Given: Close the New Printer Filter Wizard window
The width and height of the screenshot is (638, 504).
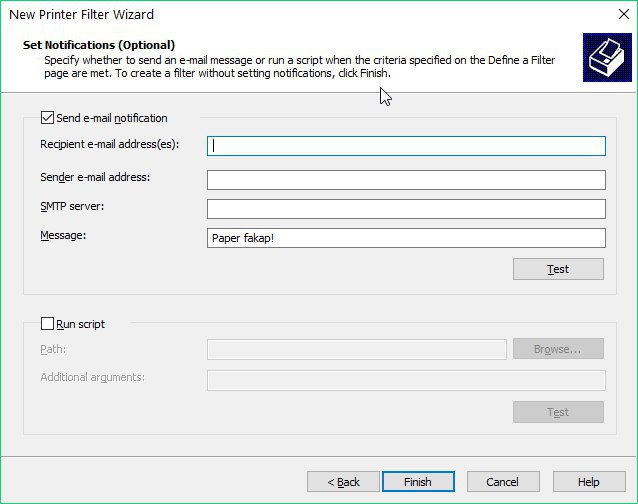Looking at the screenshot, I should point(623,14).
